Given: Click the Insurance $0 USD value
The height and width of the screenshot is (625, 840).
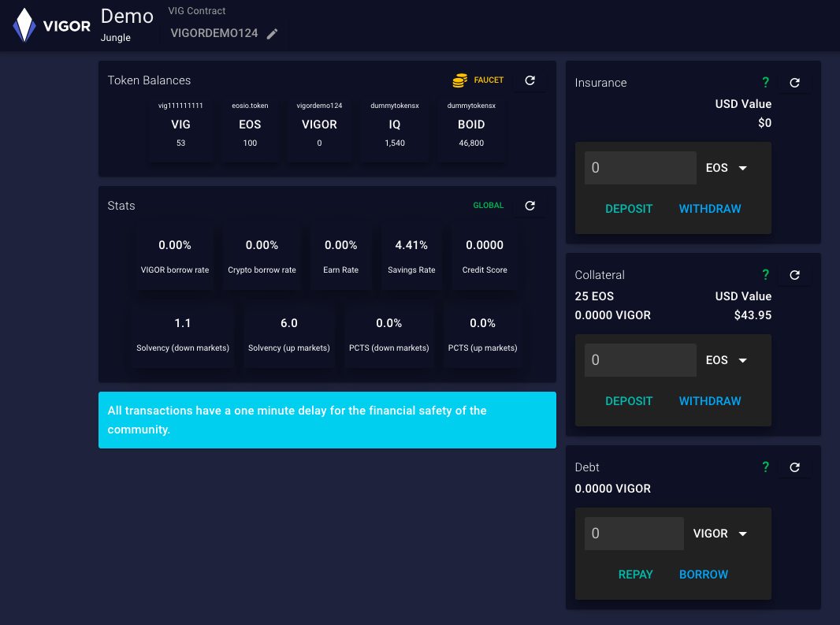Looking at the screenshot, I should [x=764, y=123].
